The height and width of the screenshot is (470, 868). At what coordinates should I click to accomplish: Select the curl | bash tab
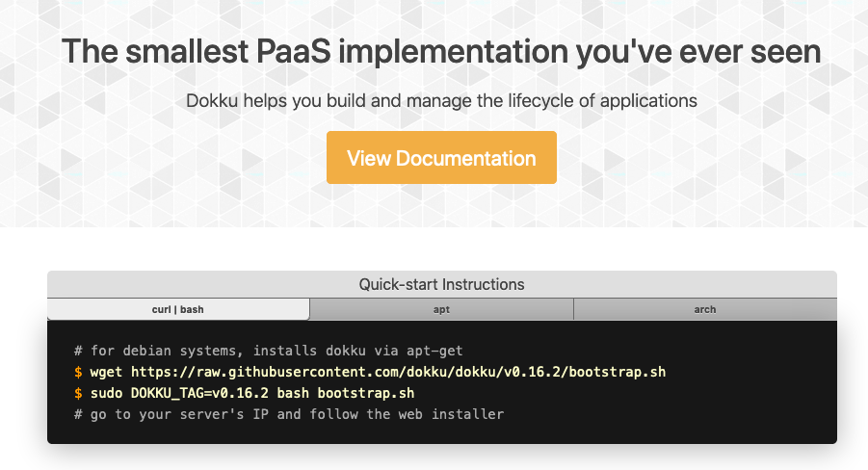click(178, 309)
